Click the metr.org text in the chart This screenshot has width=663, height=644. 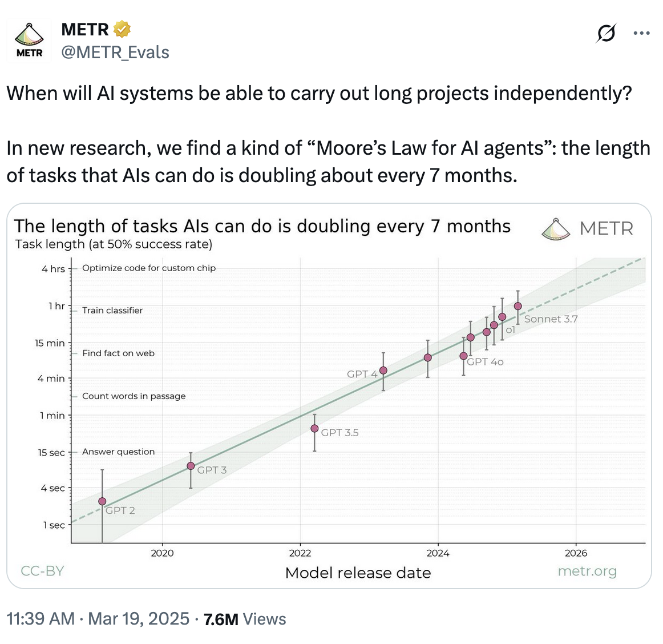pos(587,571)
